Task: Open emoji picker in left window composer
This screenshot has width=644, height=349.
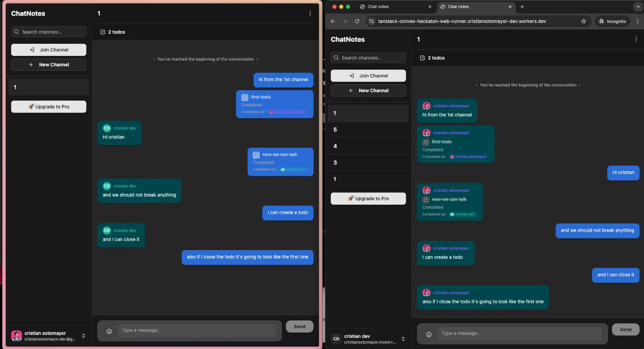Action: tap(109, 331)
